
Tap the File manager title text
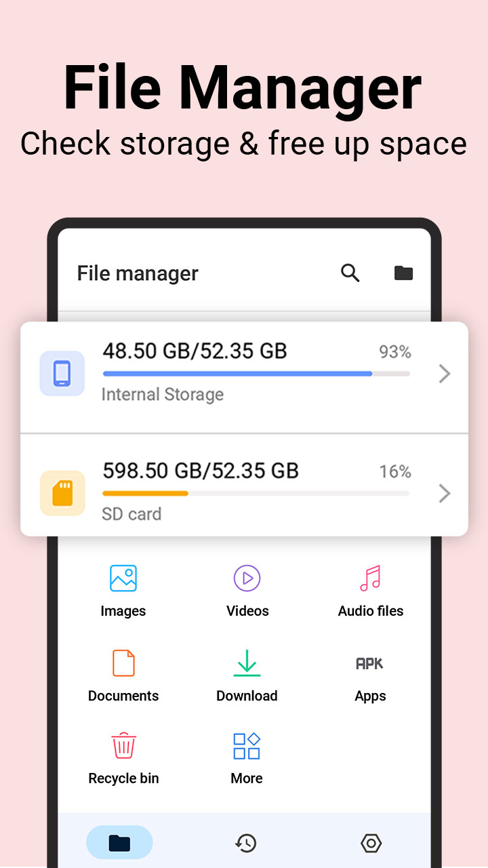pyautogui.click(x=138, y=273)
